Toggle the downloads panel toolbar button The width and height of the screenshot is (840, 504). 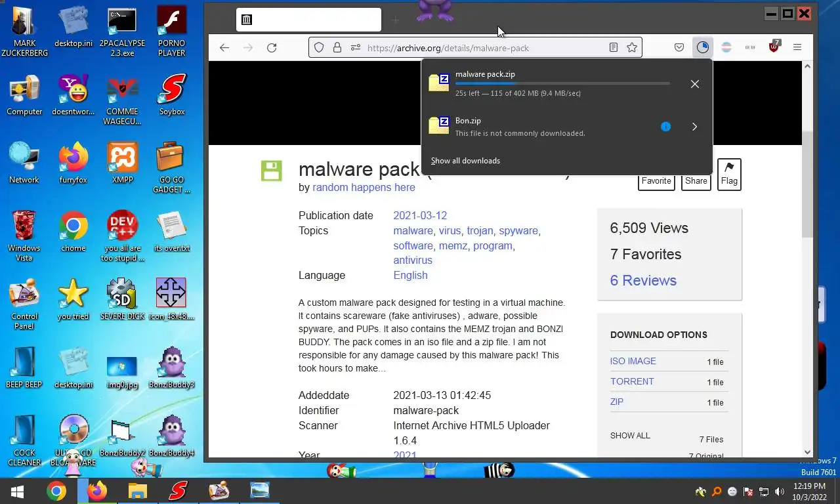703,47
